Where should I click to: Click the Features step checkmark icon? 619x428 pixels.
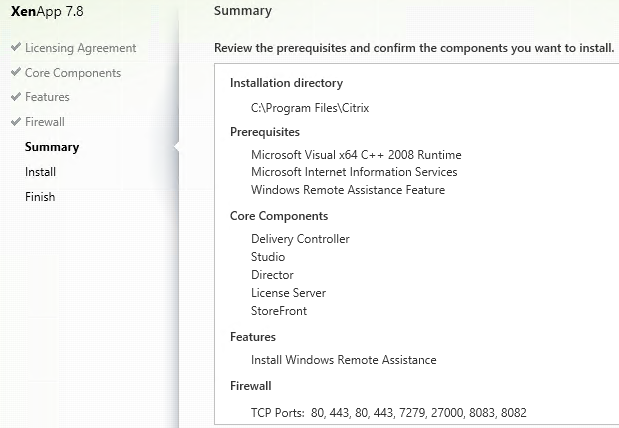tap(16, 96)
